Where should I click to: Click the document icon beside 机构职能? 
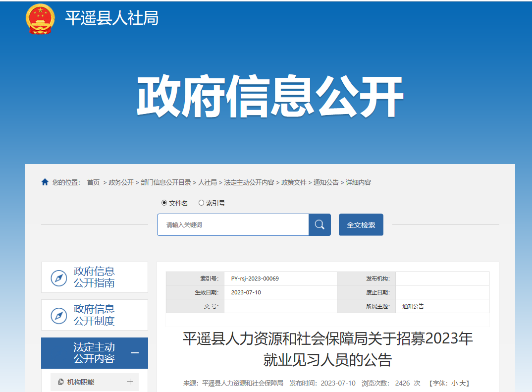(61, 382)
